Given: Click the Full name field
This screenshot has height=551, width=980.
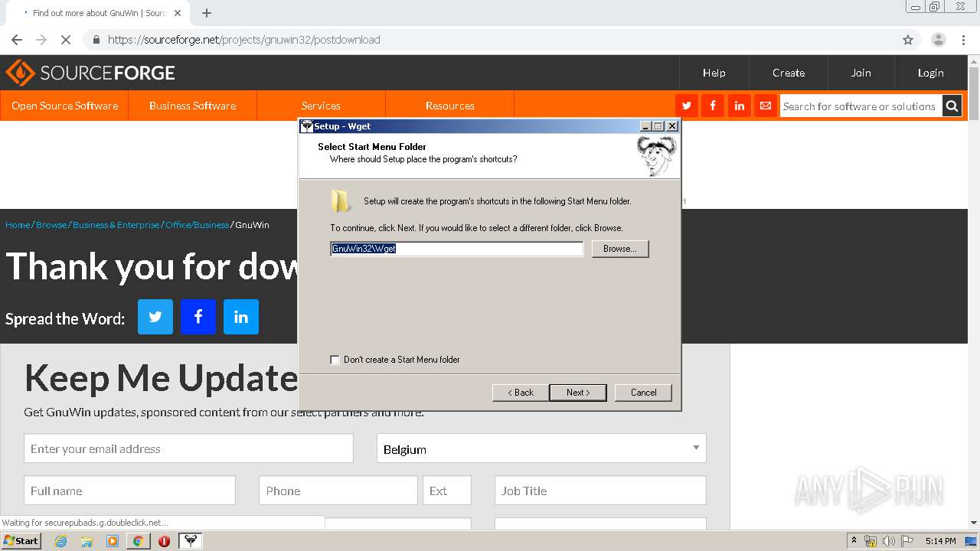Looking at the screenshot, I should point(129,491).
